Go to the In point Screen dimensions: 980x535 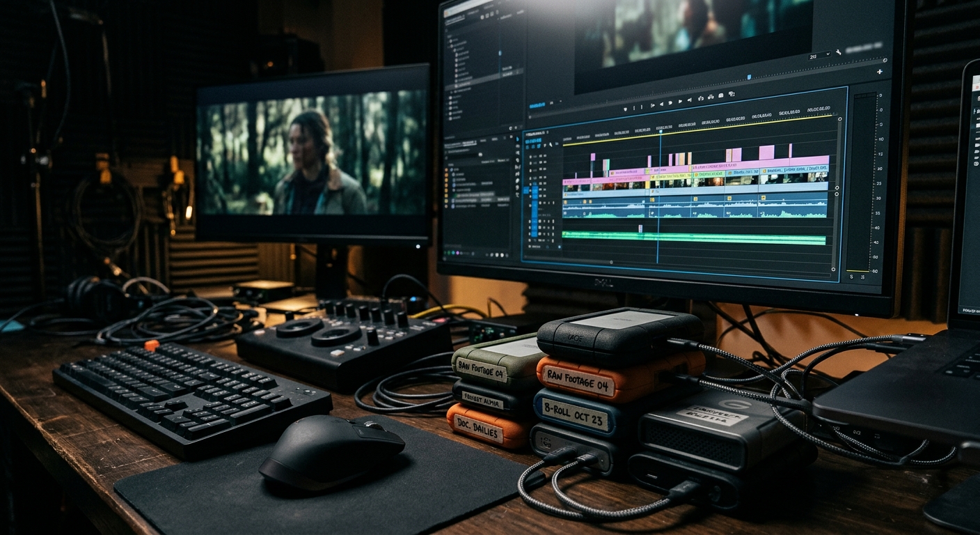(x=651, y=105)
